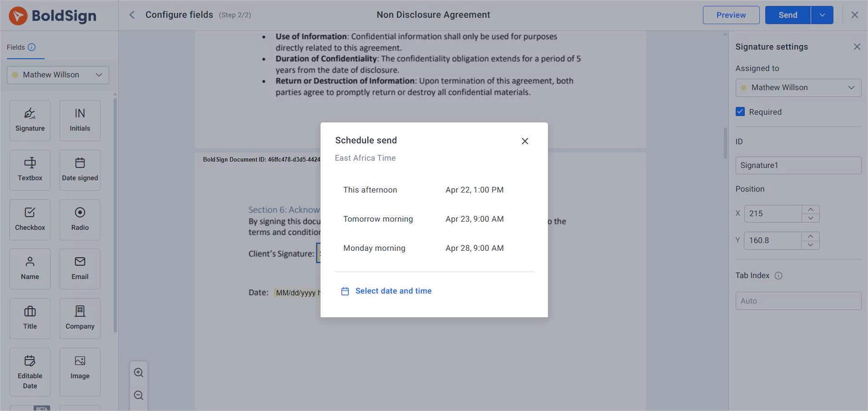Click the X position input field

tap(773, 213)
